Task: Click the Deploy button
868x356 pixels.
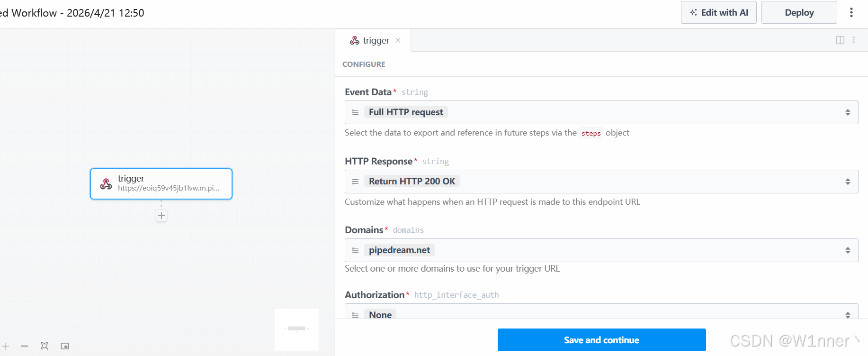Action: 799,12
